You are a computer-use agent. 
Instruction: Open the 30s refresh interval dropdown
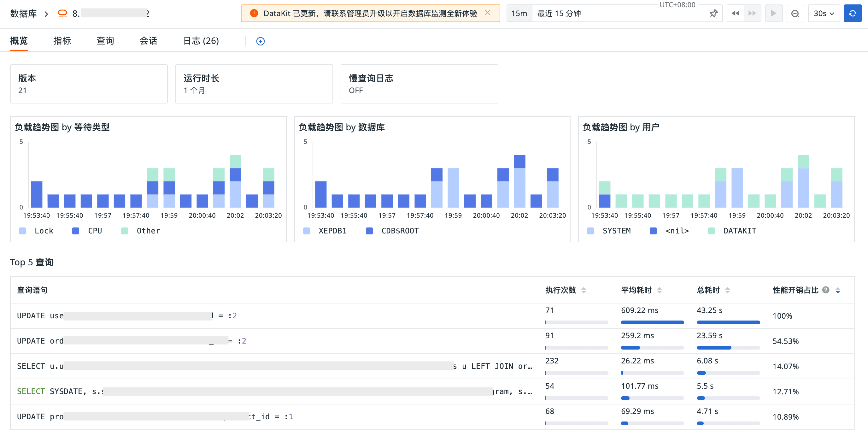pyautogui.click(x=824, y=14)
